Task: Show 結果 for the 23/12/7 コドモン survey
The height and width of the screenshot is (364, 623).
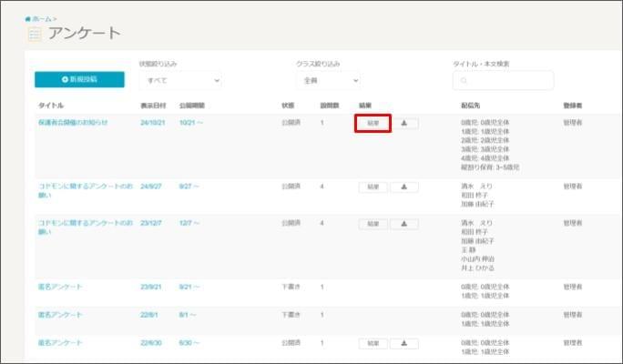Action: (x=373, y=223)
